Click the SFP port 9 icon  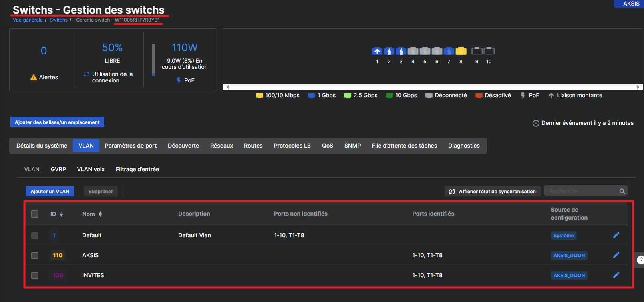(477, 51)
